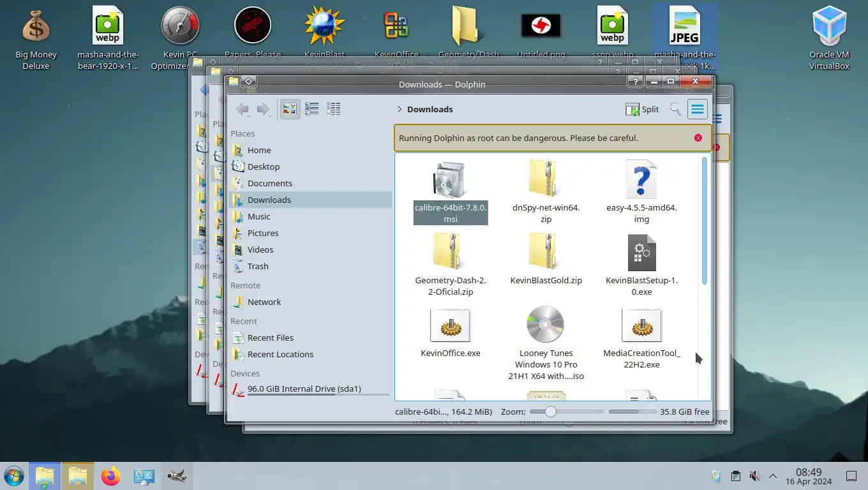Select easy-4.5.5-amd64.img file
This screenshot has height=490, width=868.
tap(641, 192)
